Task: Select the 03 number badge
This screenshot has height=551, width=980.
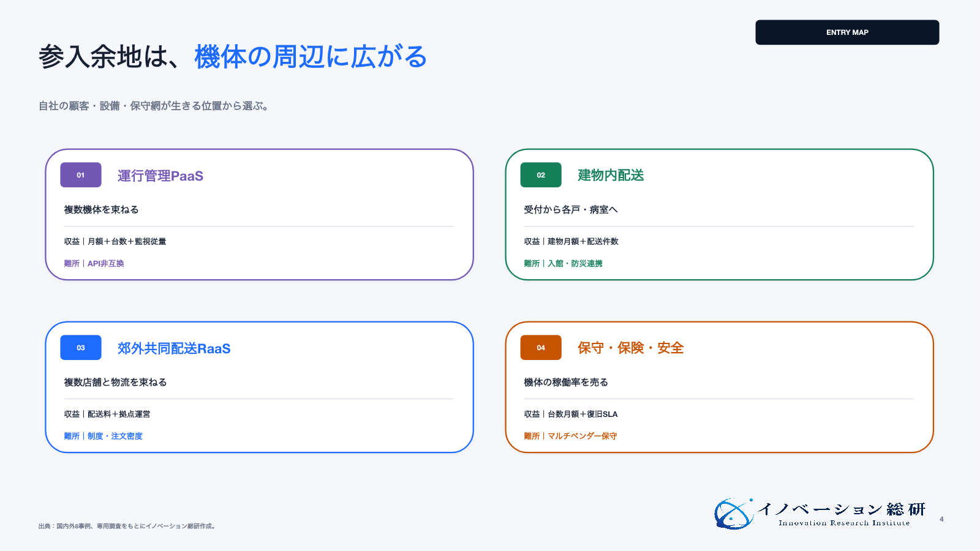Action: 81,348
